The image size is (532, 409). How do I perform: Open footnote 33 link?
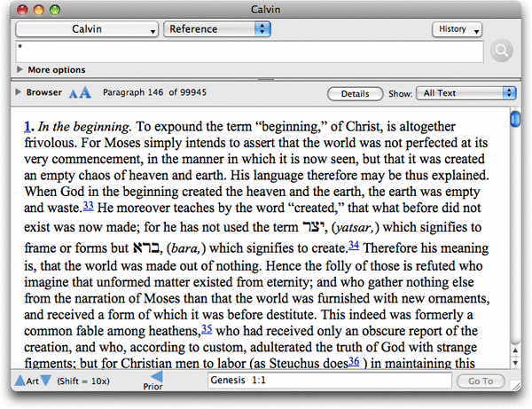pyautogui.click(x=88, y=206)
